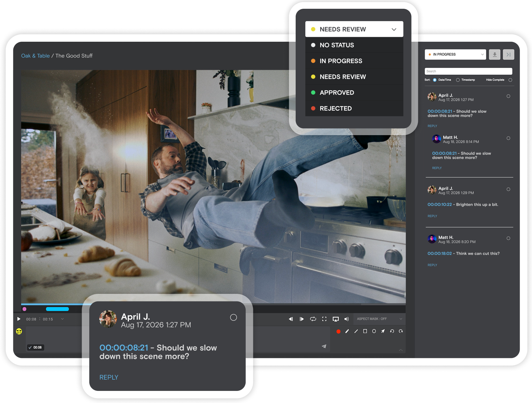Mark Matt H. 8:14 PM reply complete
The image size is (532, 403).
click(508, 138)
